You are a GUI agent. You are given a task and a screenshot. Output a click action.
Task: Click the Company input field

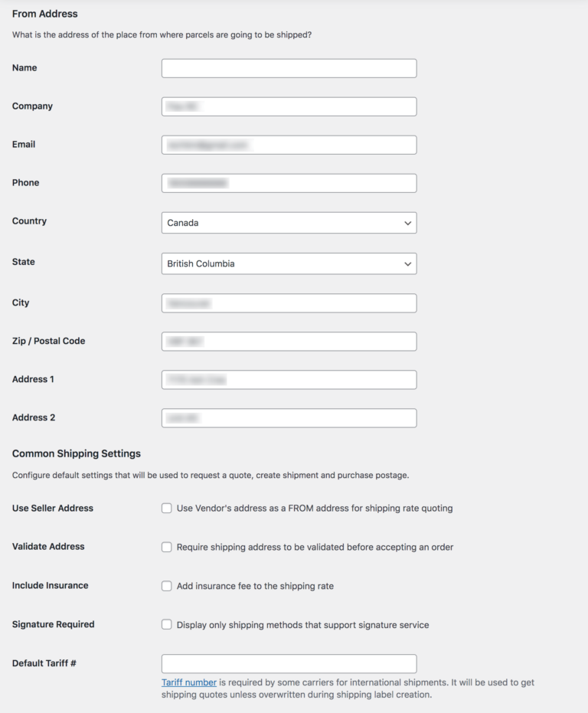pos(289,106)
